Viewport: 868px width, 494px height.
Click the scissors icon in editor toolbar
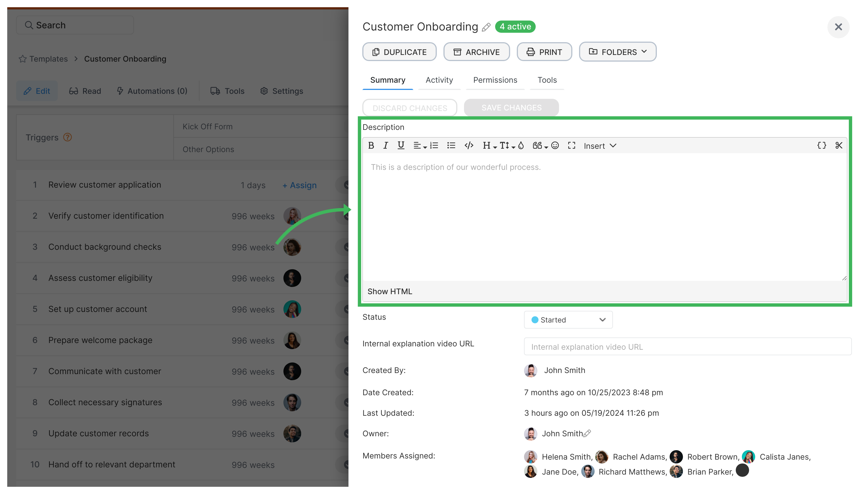[x=839, y=145]
